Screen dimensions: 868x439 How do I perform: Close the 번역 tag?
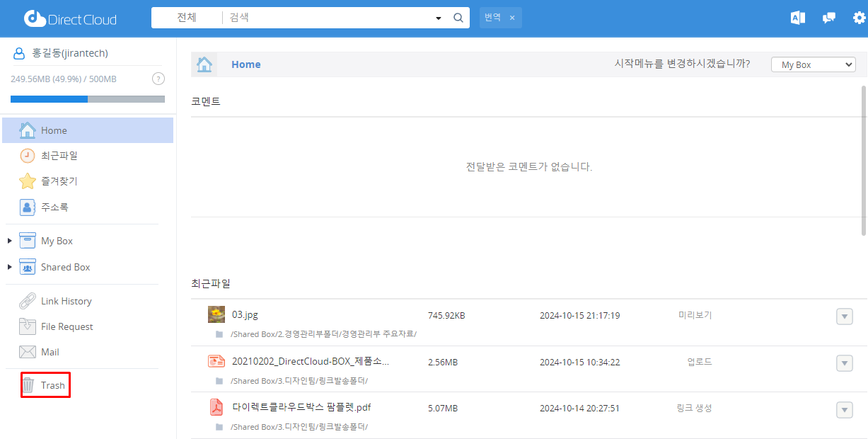(x=512, y=18)
